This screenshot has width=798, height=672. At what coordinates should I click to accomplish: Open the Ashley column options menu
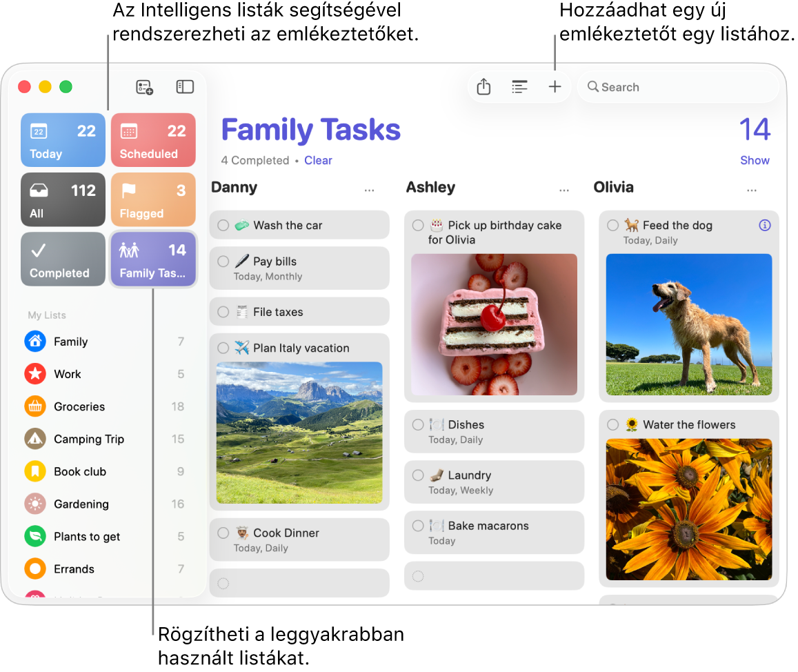coord(564,190)
